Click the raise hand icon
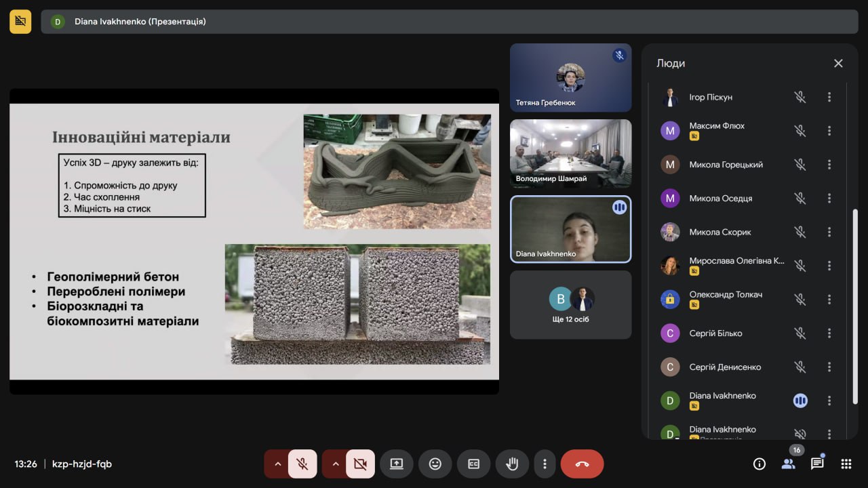The width and height of the screenshot is (868, 488). [512, 464]
